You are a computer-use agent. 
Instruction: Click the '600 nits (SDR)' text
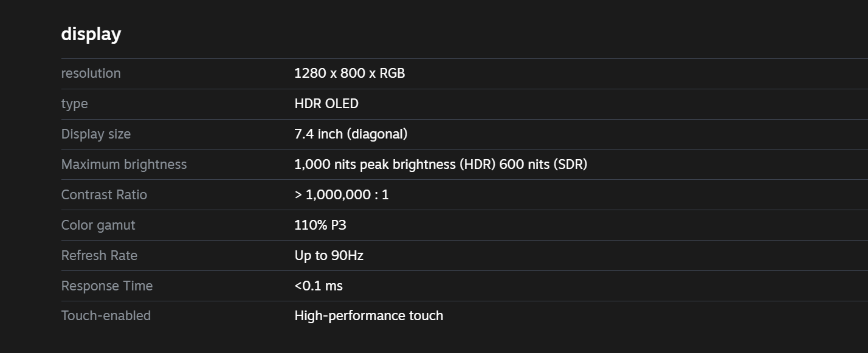coord(543,165)
